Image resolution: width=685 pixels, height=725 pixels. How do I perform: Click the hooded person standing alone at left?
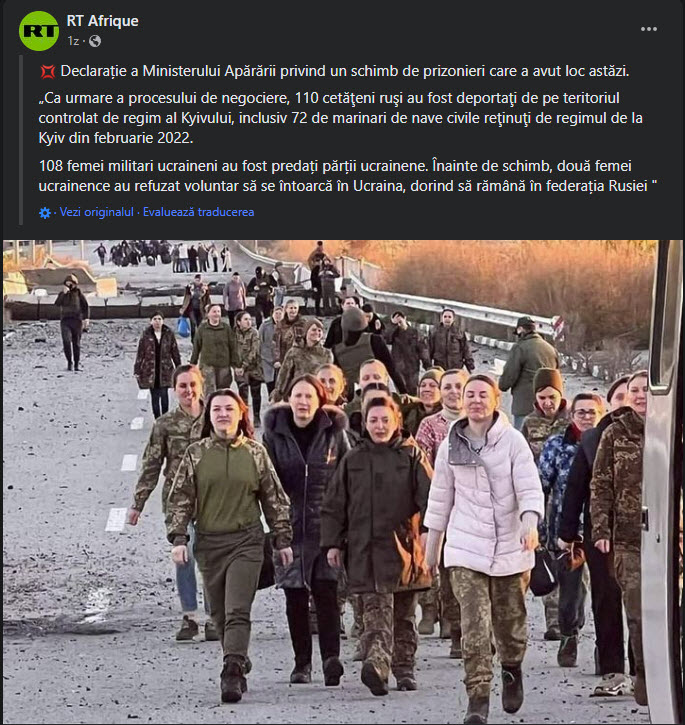tap(72, 322)
